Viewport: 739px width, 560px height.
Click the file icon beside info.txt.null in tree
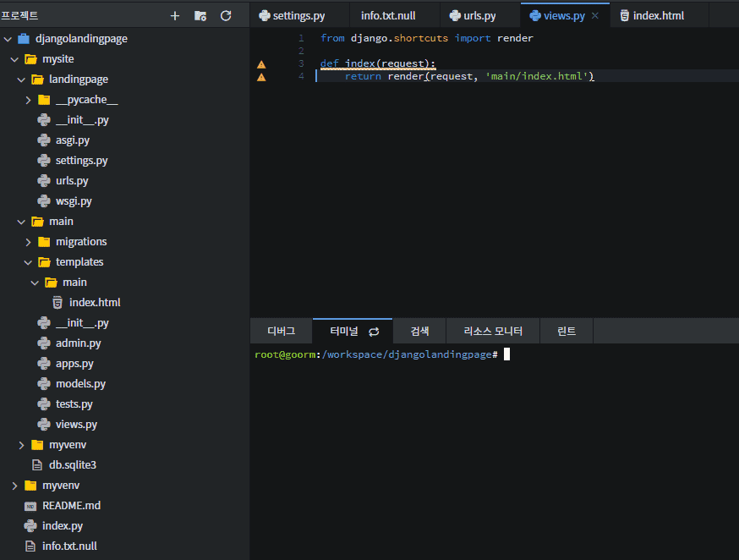(30, 546)
